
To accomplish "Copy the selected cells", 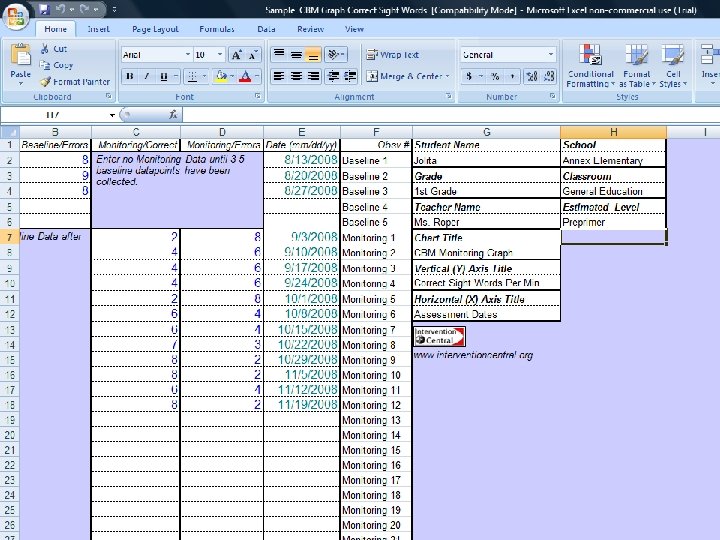I will click(x=56, y=65).
